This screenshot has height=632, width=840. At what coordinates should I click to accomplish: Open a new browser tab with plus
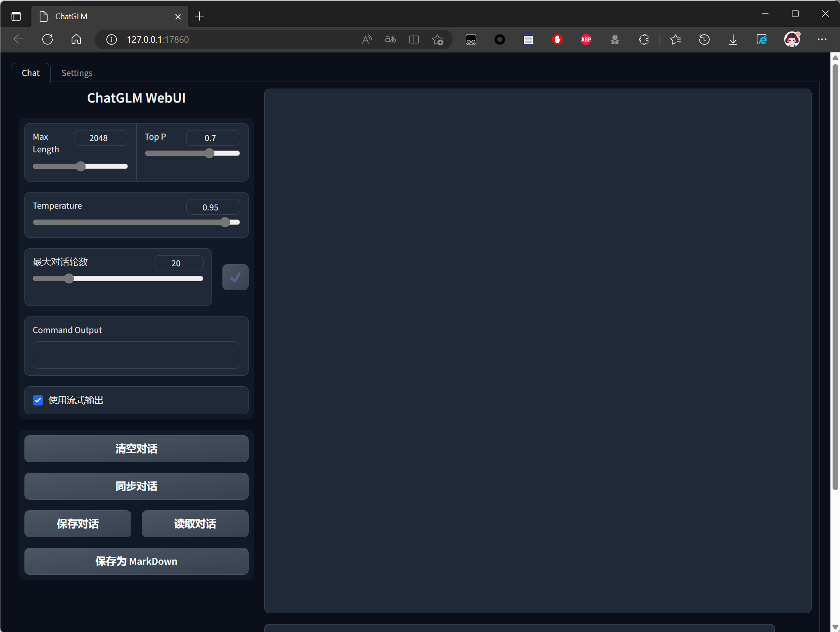click(x=200, y=16)
